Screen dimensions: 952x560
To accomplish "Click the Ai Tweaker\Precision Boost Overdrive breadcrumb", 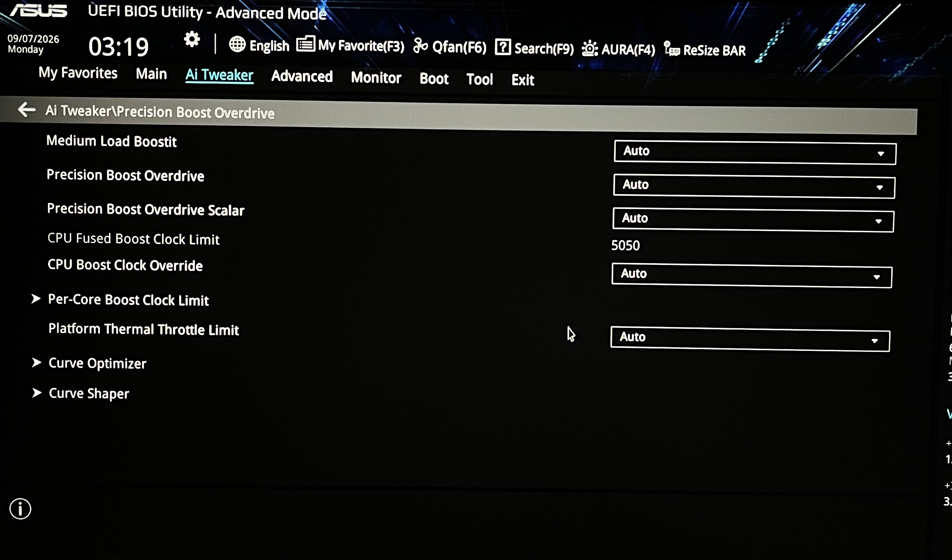I will pos(160,112).
